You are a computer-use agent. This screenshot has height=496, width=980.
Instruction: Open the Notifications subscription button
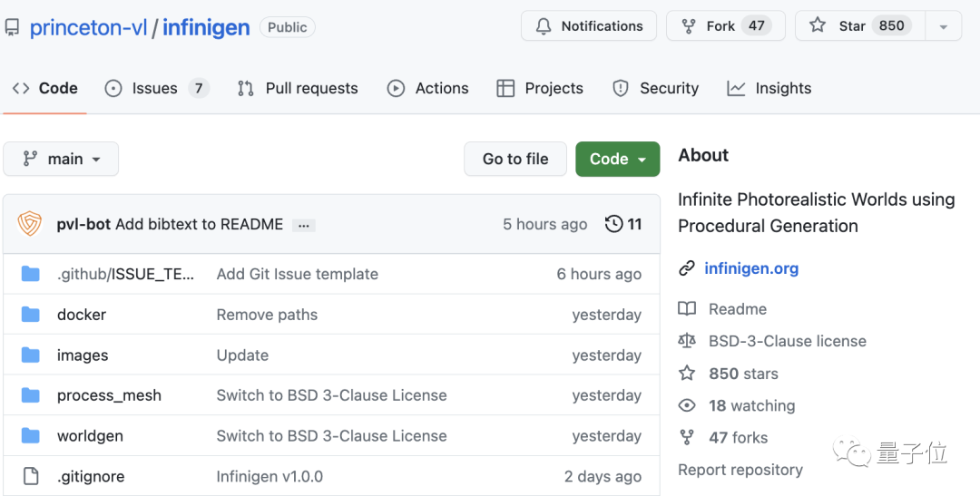coord(588,26)
